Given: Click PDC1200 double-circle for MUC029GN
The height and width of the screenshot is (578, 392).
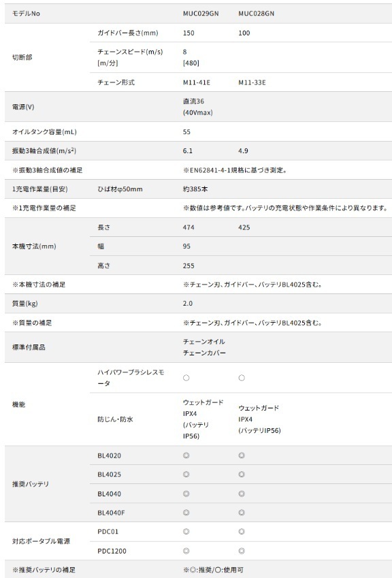Looking at the screenshot, I should tap(186, 551).
